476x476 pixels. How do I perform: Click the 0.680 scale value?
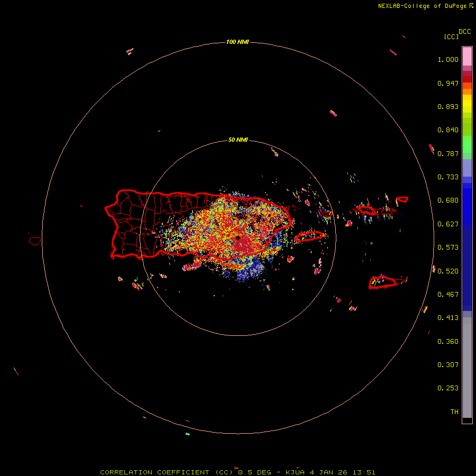pyautogui.click(x=448, y=200)
